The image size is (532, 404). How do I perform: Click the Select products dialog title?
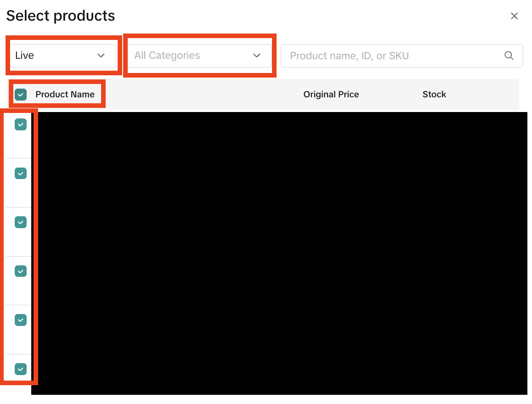61,16
